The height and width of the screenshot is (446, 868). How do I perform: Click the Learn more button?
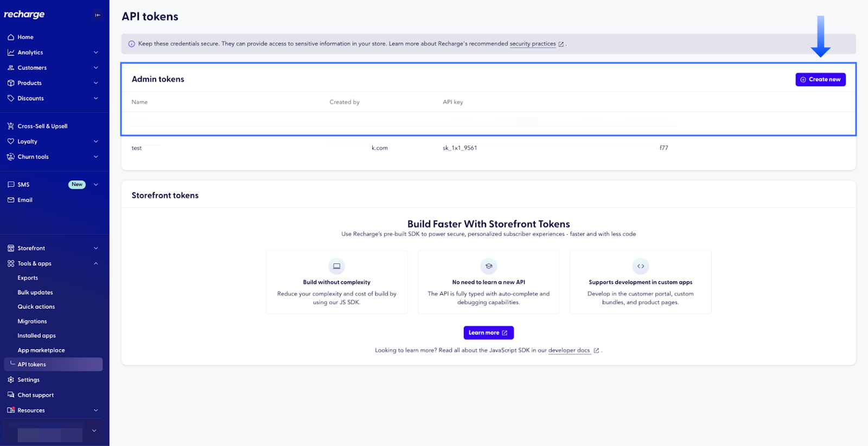[x=488, y=333]
